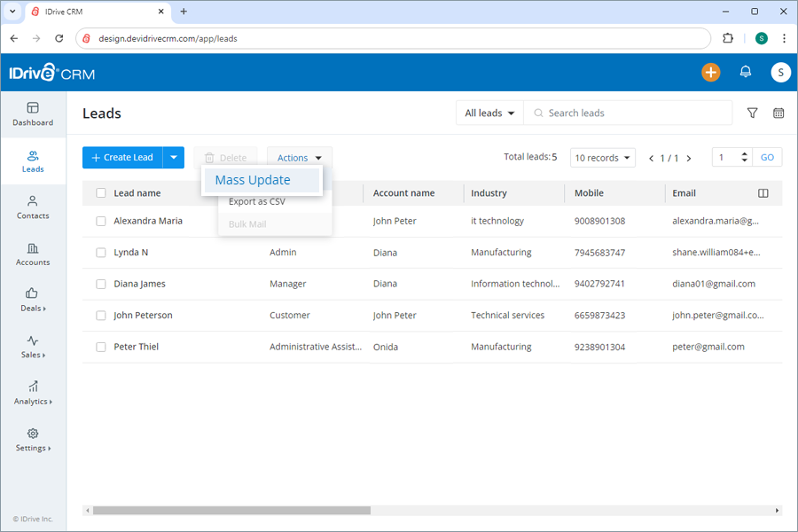Increment the page number with the stepper
Viewport: 798px width, 532px height.
744,153
